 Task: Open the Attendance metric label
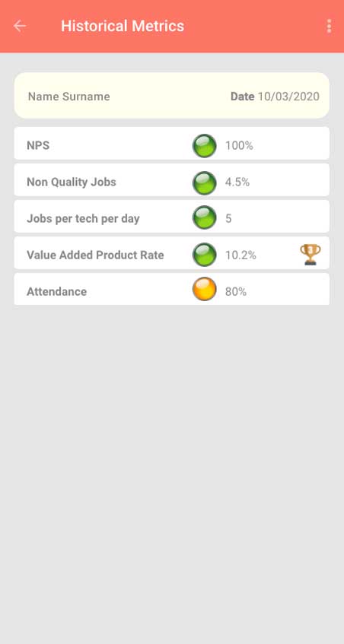[57, 292]
